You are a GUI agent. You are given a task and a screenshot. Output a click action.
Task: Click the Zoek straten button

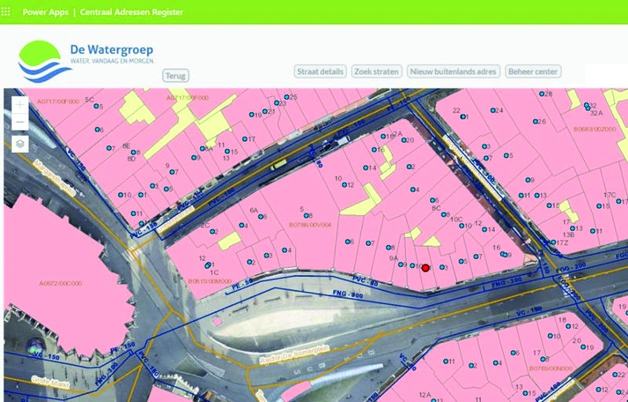(x=377, y=72)
